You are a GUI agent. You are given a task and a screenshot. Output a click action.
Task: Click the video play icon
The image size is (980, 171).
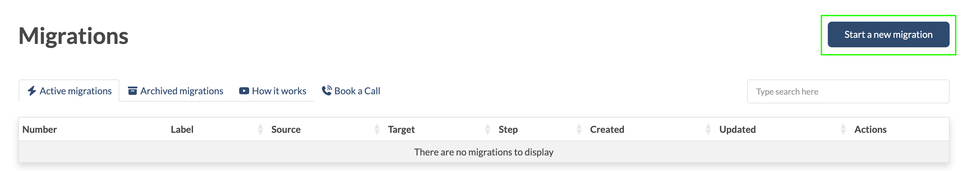tap(244, 91)
